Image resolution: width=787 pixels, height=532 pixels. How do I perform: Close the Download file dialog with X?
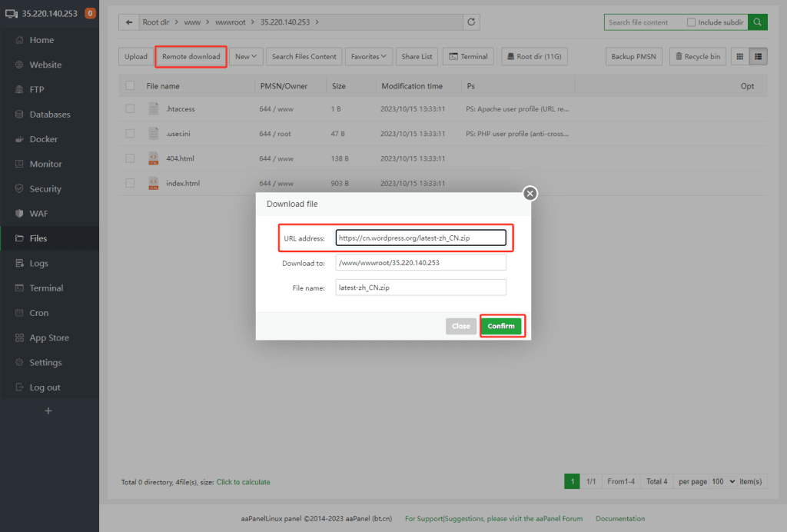[x=530, y=194]
